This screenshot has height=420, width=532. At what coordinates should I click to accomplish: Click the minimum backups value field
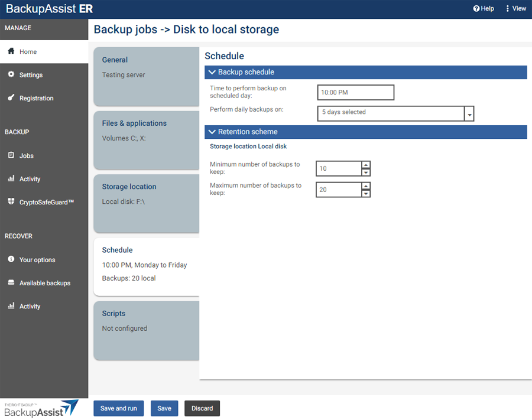click(339, 168)
